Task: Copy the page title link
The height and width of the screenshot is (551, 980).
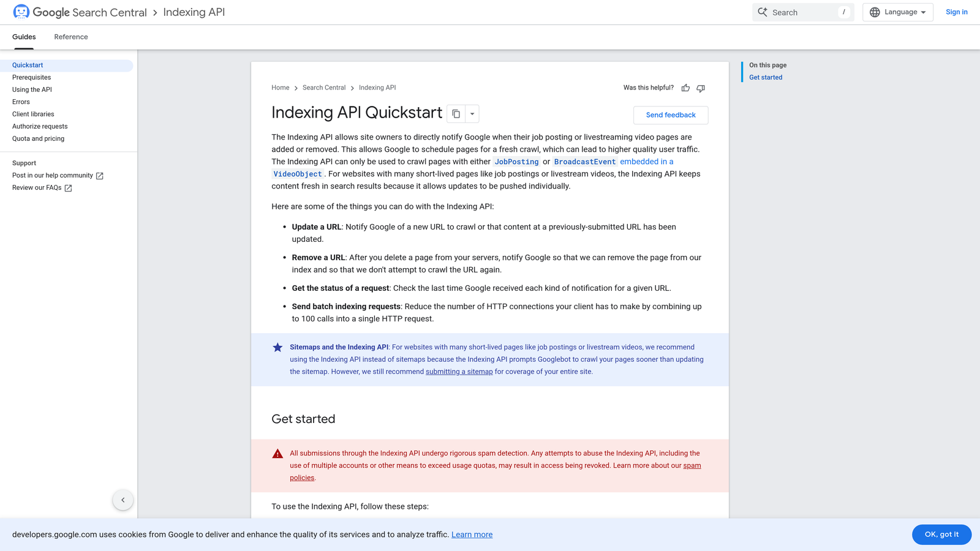Action: [x=455, y=114]
